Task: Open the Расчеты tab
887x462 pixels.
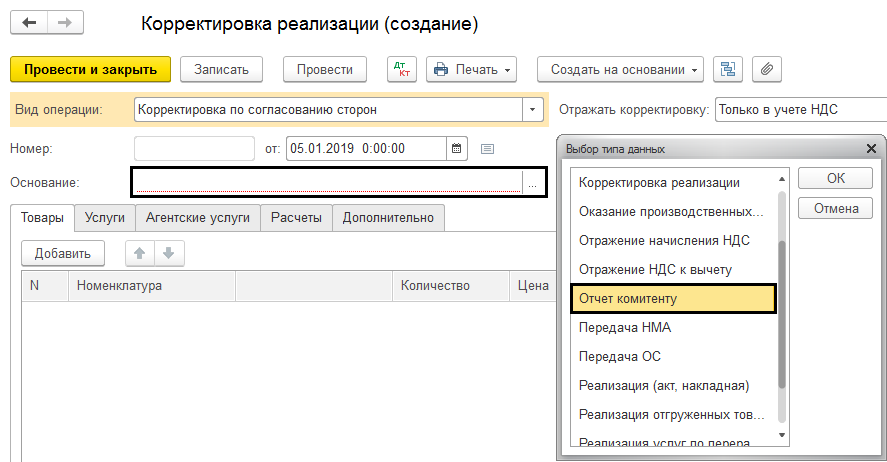Action: pos(296,217)
